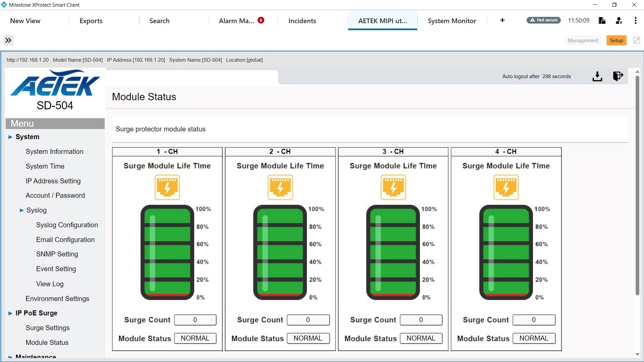The image size is (644, 362).
Task: Click the CH1 battery life progress indicator
Action: [x=167, y=252]
